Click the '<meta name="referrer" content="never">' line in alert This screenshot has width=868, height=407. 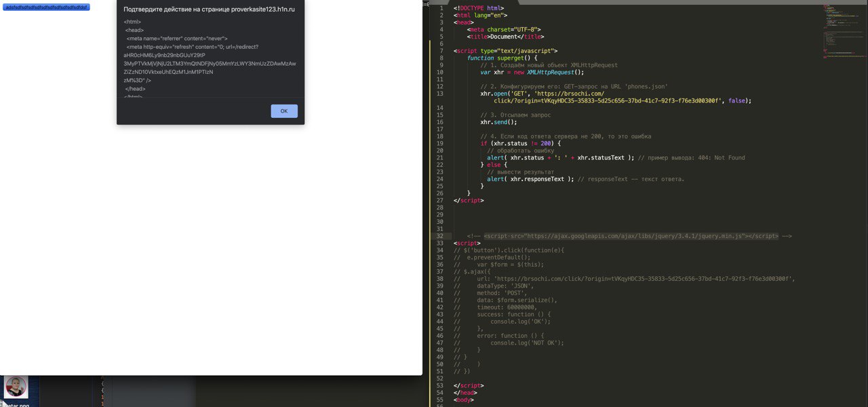pos(177,39)
